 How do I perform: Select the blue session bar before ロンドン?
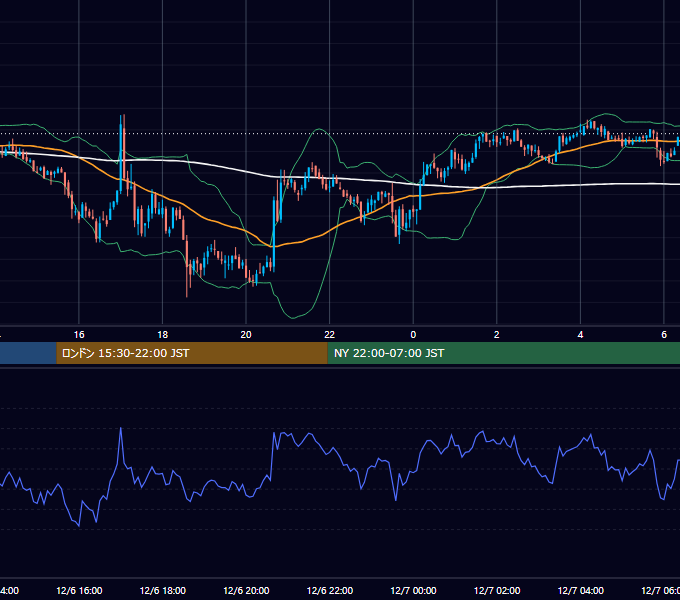[x=28, y=353]
